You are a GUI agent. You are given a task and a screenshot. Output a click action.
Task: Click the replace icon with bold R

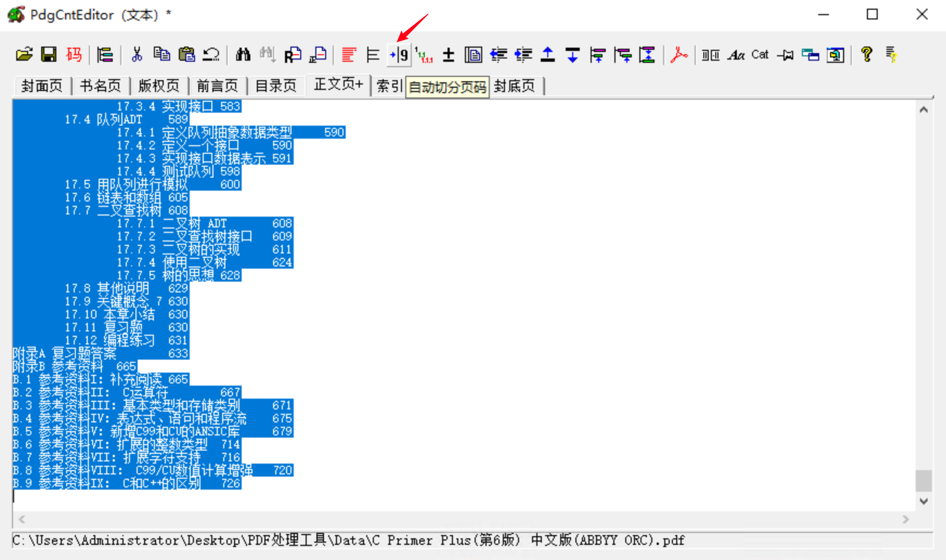tap(293, 55)
